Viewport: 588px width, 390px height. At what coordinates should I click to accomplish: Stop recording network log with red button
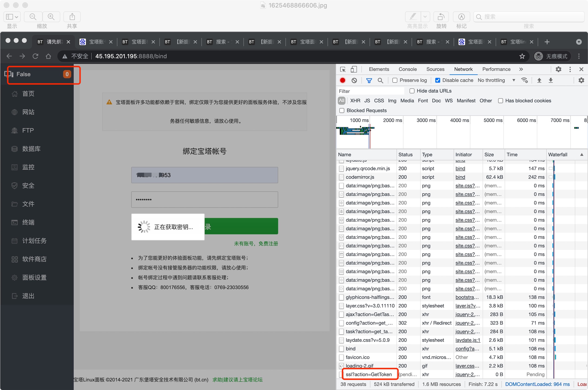click(x=343, y=80)
